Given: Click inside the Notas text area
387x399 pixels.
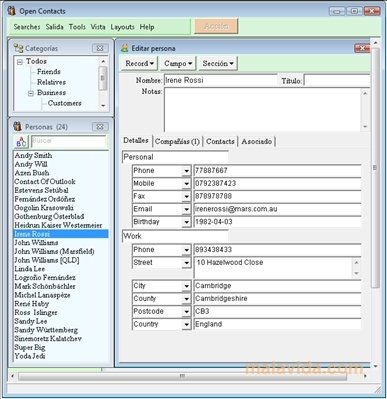Looking at the screenshot, I should [x=263, y=109].
